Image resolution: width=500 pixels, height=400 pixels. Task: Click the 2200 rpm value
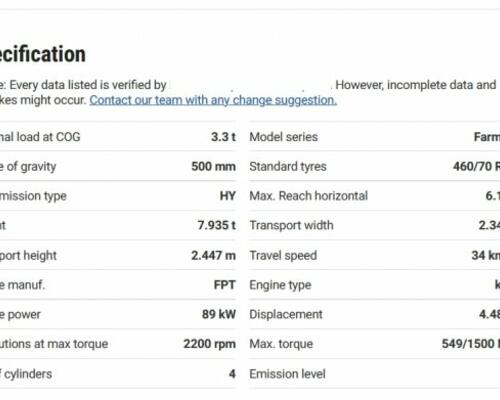(210, 344)
